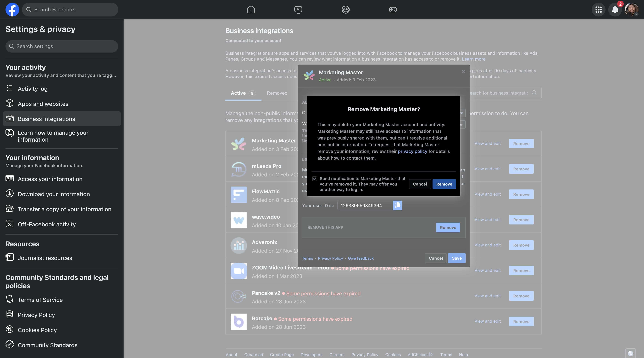Click View and edit for wave.video
This screenshot has width=644, height=358.
pyautogui.click(x=487, y=220)
